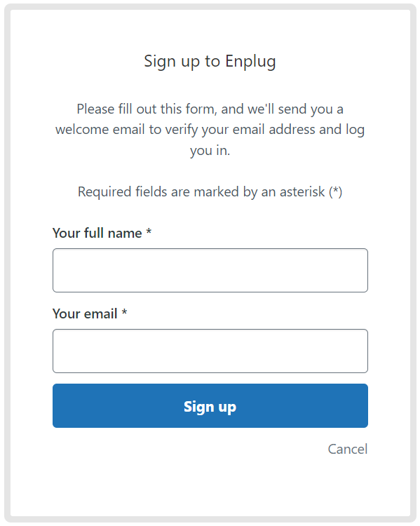Image resolution: width=420 pixels, height=526 pixels.
Task: Click the 'Please fill out this form' line
Action: click(210, 109)
